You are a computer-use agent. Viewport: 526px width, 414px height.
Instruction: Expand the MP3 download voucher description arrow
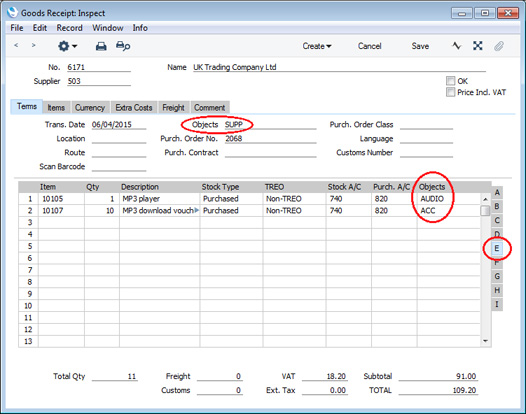coord(197,210)
